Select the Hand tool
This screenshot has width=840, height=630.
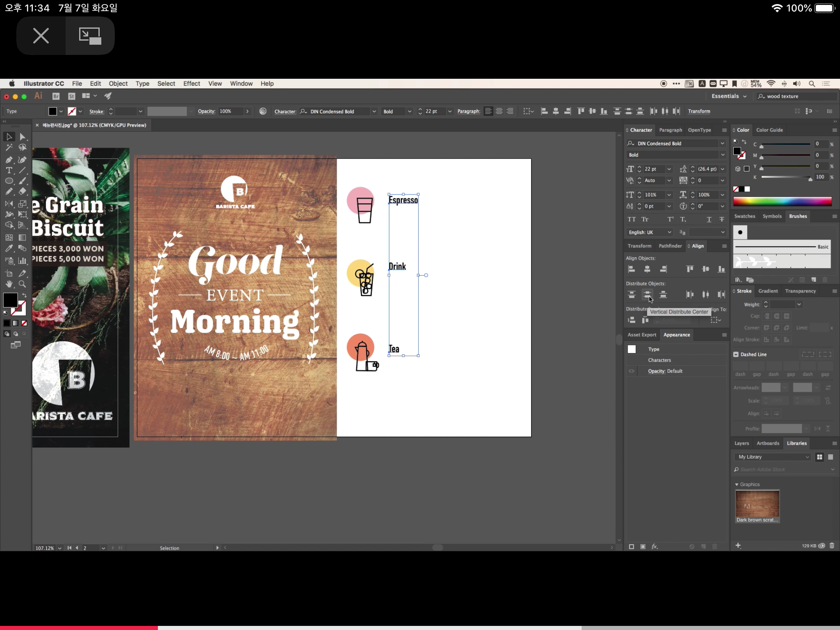[x=9, y=284]
